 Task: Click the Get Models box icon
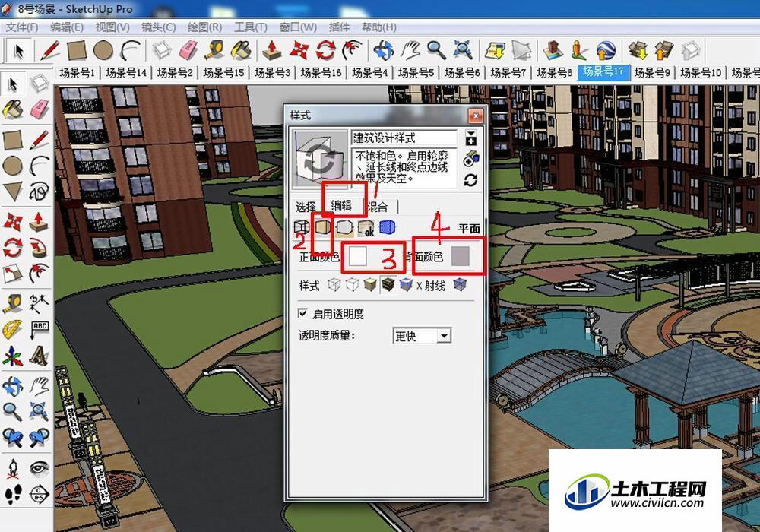tap(638, 50)
